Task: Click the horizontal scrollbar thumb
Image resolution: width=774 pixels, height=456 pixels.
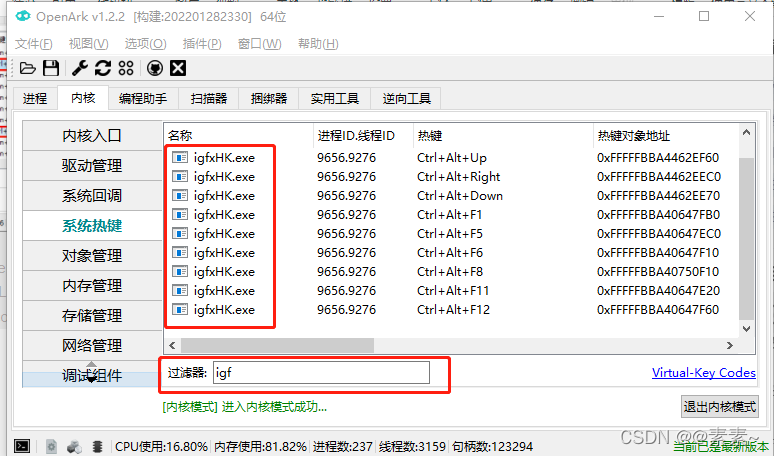Action: (277, 345)
